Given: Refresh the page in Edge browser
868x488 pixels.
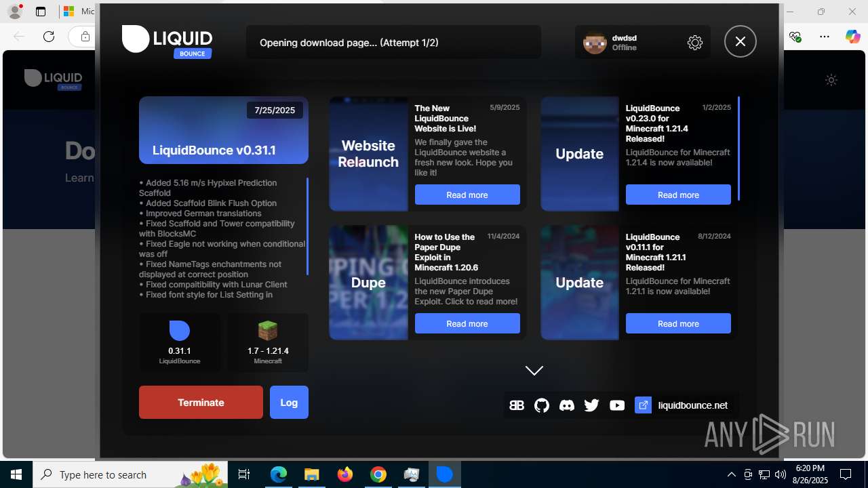Looking at the screenshot, I should [49, 37].
